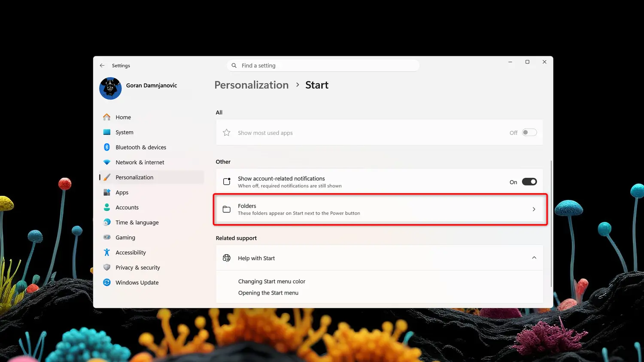This screenshot has height=362, width=644.
Task: Click the Related support heading
Action: point(236,238)
